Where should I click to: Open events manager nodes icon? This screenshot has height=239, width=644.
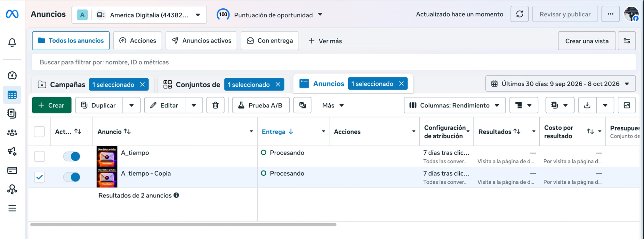[12, 189]
